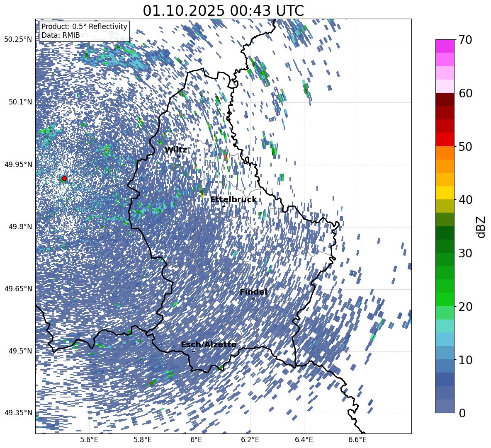Click the 49.65°N latitude label

click(18, 288)
